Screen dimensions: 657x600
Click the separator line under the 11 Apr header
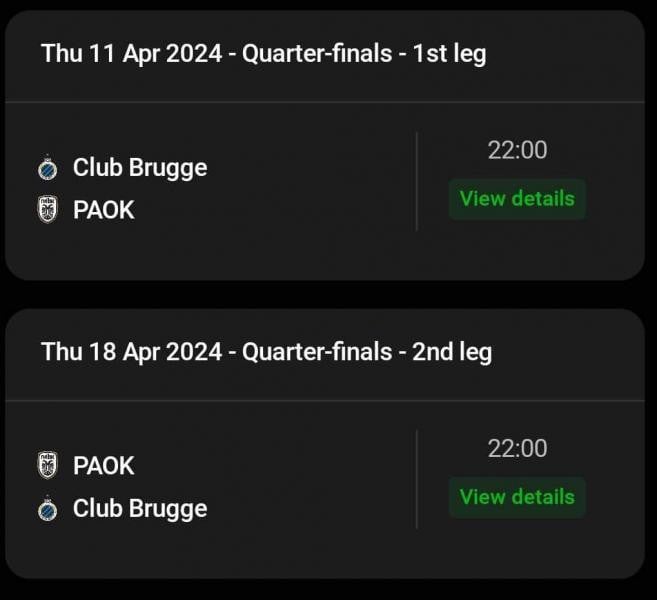pyautogui.click(x=325, y=102)
